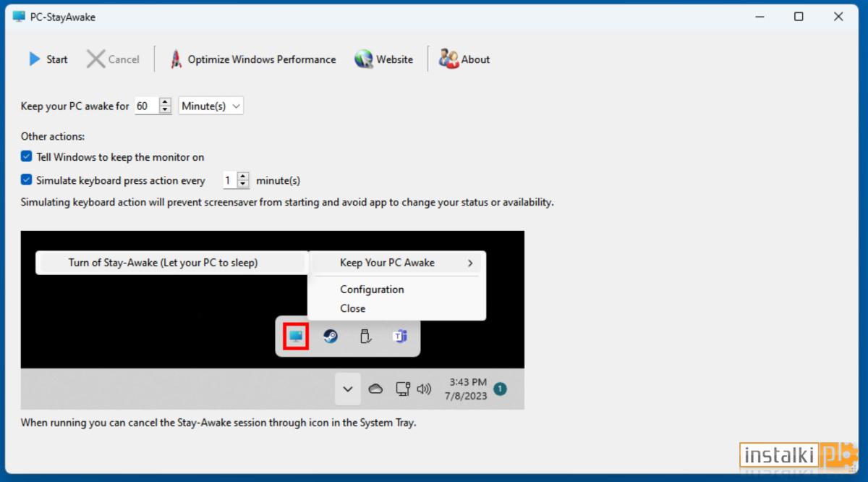The width and height of the screenshot is (868, 482).
Task: Toggle Simulate keyboard press action checkbox
Action: point(27,180)
